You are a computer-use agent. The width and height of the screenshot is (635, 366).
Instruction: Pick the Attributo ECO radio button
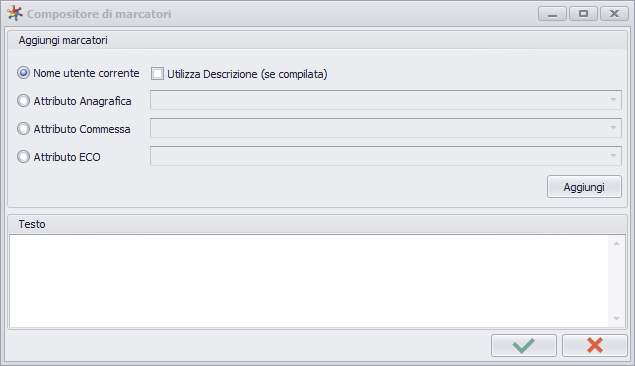pos(23,157)
